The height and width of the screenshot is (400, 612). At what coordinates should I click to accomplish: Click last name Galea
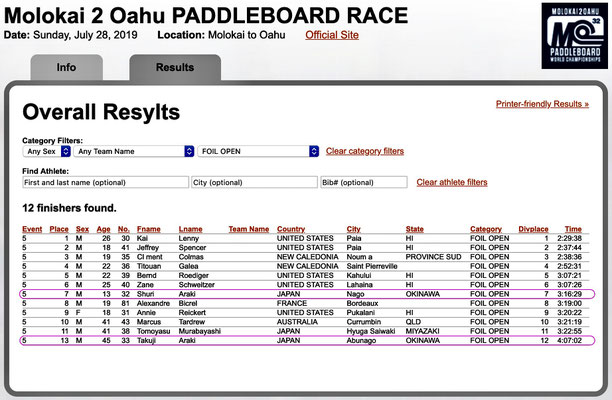[x=188, y=267]
